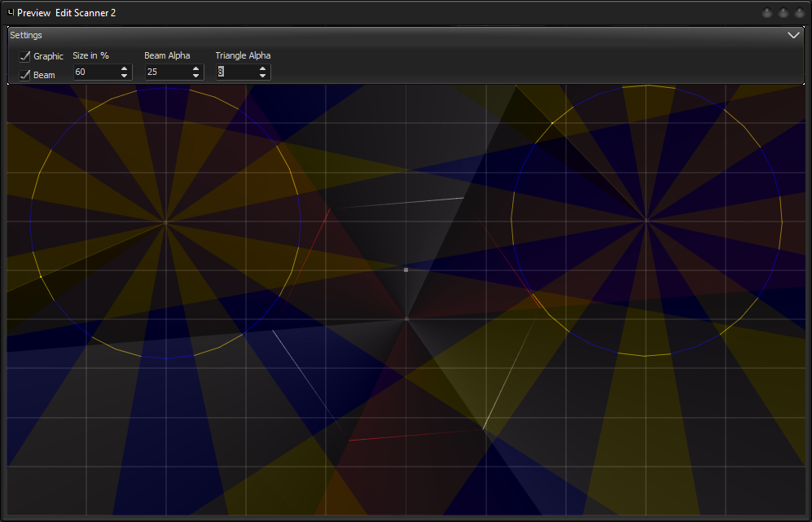The height and width of the screenshot is (522, 812).
Task: Decrease Size in % with down arrow
Action: 124,76
